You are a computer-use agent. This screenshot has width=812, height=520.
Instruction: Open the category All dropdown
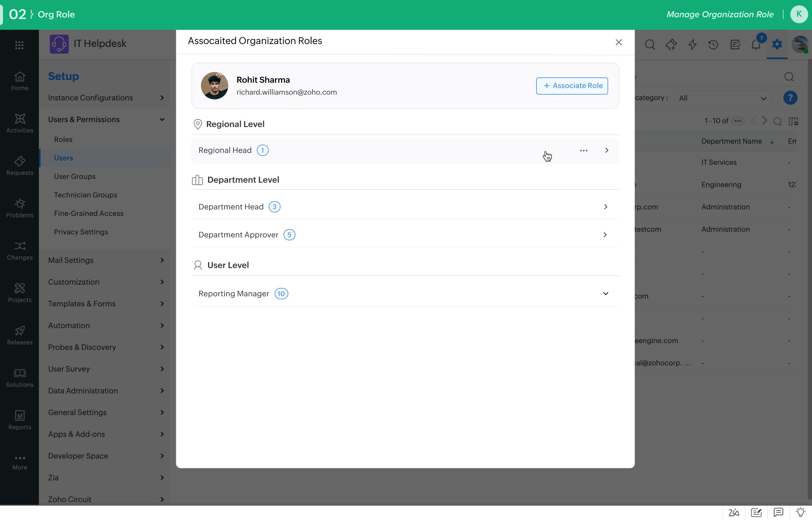723,98
